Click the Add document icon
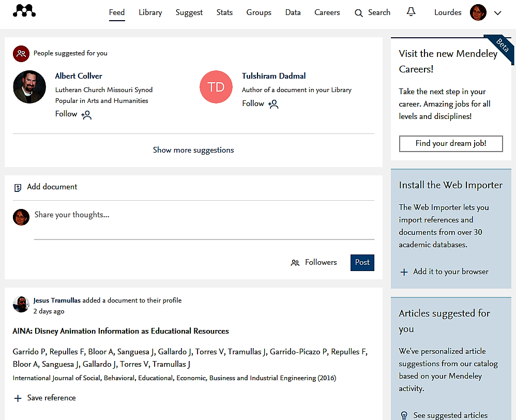The width and height of the screenshot is (516, 420). [18, 188]
